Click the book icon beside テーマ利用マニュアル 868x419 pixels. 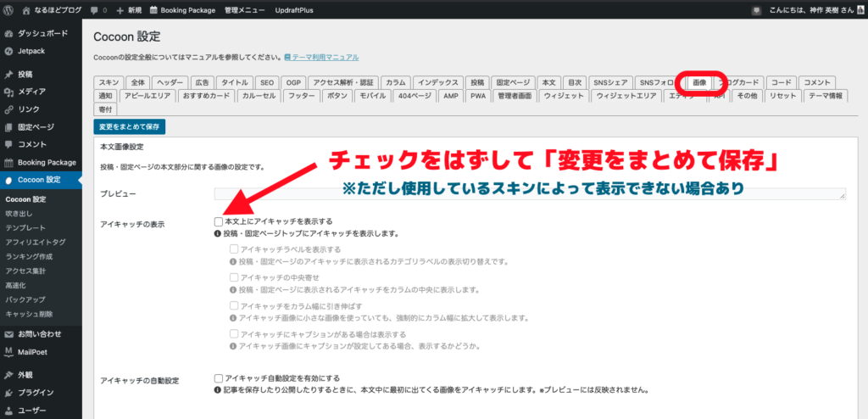[287, 57]
